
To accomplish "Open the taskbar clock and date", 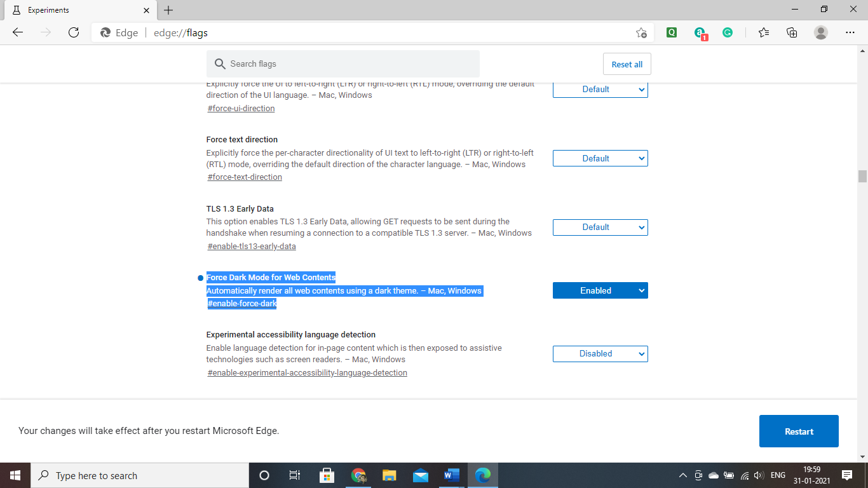I will (811, 475).
